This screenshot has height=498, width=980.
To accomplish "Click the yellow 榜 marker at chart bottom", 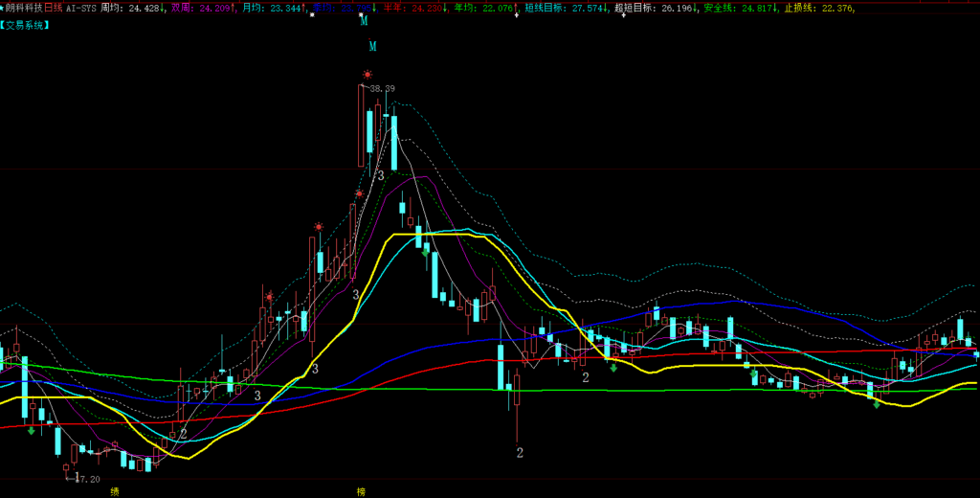I will pos(361,491).
